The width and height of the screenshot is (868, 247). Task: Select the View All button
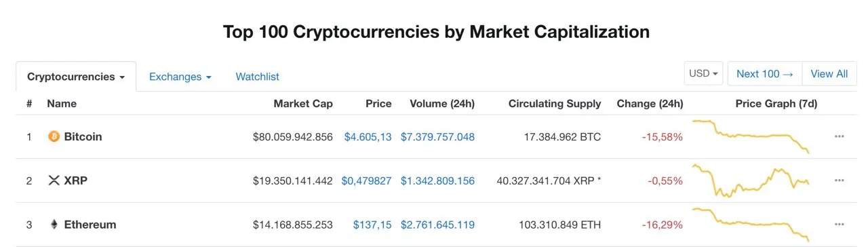[829, 74]
